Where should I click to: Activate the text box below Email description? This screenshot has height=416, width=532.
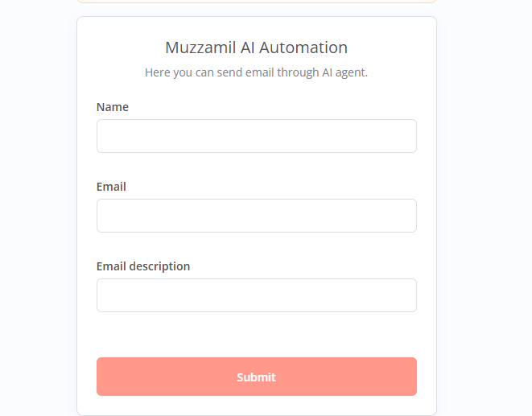[x=256, y=295]
